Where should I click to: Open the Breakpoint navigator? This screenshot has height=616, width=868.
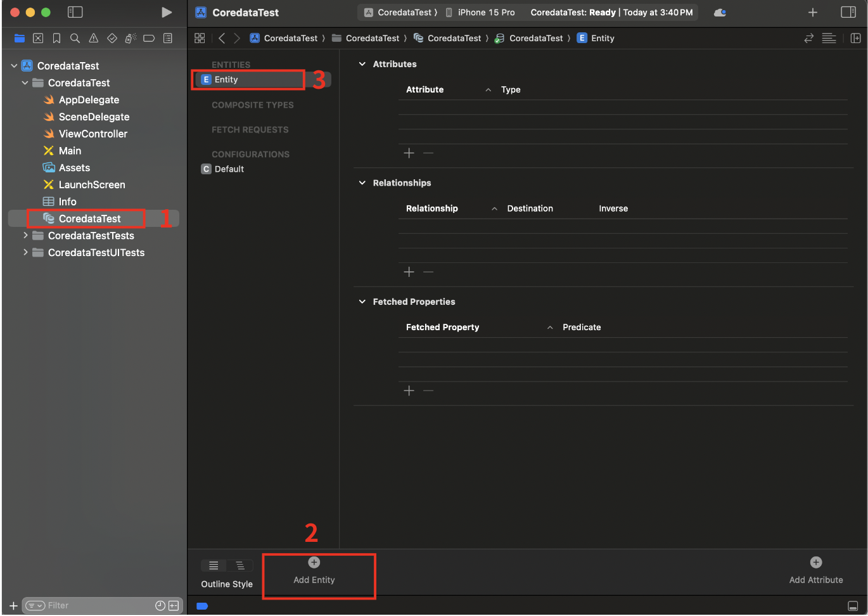pyautogui.click(x=149, y=39)
